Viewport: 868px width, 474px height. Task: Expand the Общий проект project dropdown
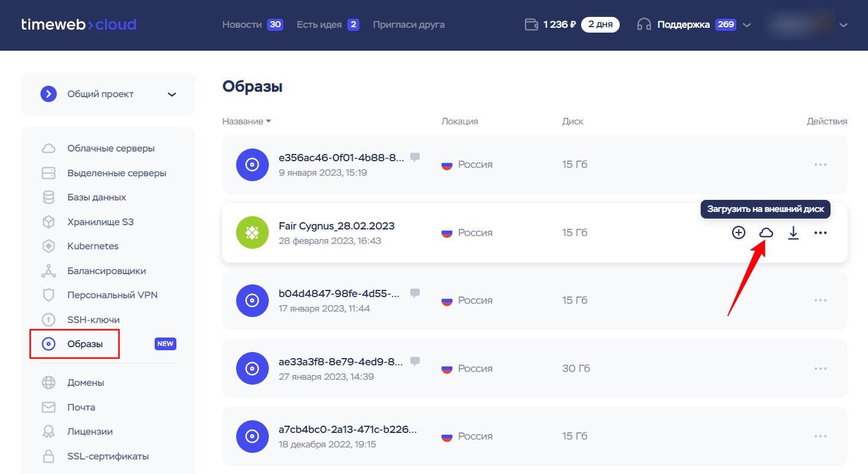(x=172, y=94)
